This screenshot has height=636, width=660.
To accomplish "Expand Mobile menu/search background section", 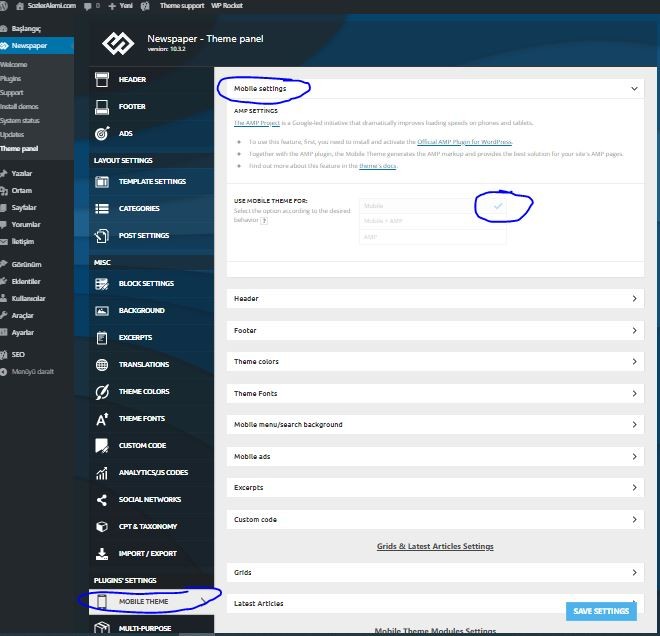I will click(x=435, y=425).
